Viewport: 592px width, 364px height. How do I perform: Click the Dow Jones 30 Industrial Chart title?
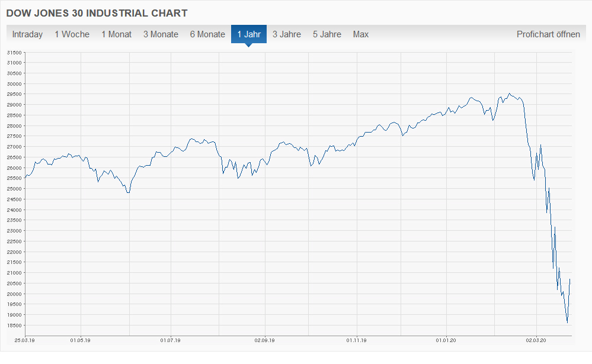pyautogui.click(x=97, y=12)
